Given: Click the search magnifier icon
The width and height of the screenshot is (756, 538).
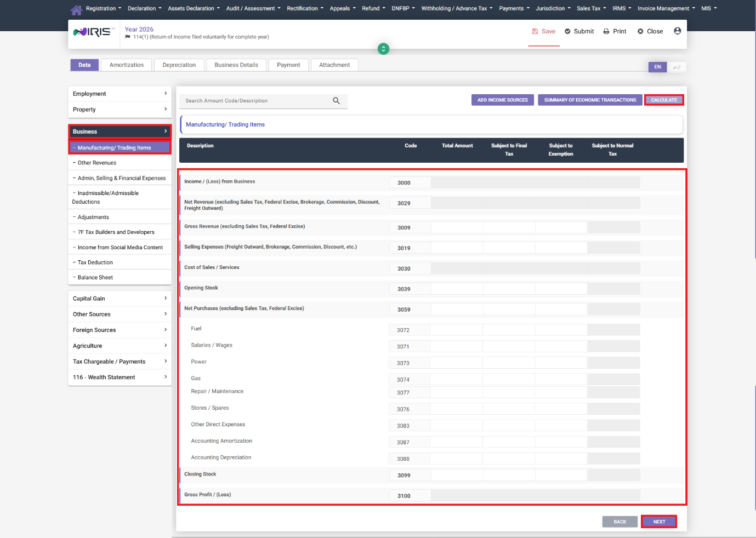Looking at the screenshot, I should tap(336, 101).
